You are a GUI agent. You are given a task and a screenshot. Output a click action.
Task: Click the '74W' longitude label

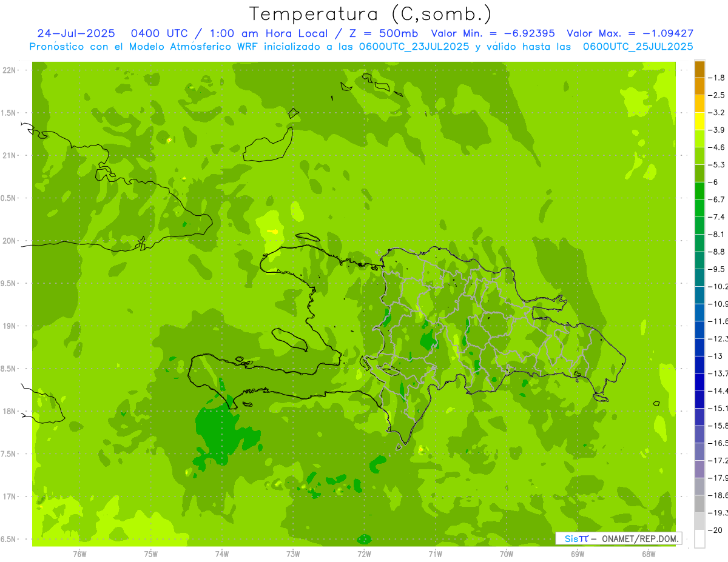[x=221, y=554]
